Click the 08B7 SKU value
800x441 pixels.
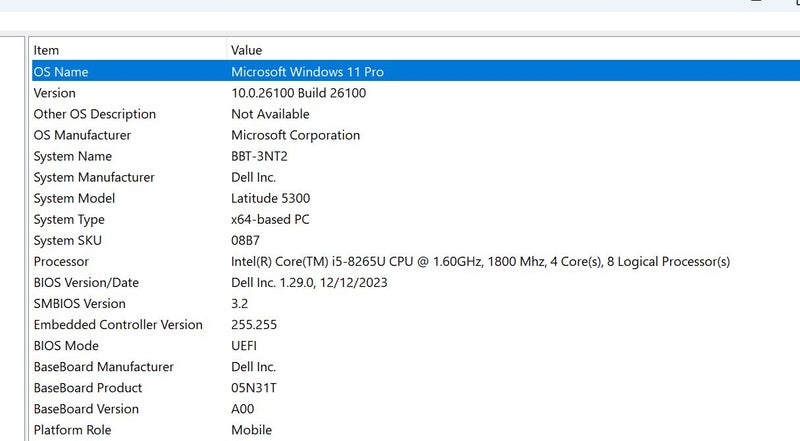(245, 240)
